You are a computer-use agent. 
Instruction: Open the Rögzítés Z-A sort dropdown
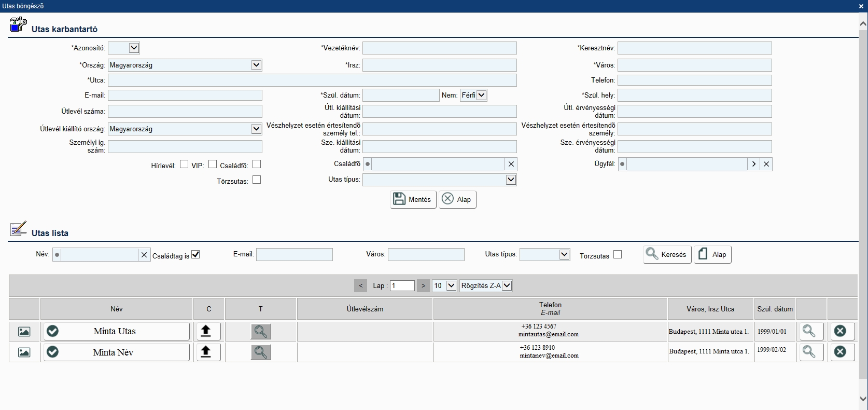(x=507, y=285)
